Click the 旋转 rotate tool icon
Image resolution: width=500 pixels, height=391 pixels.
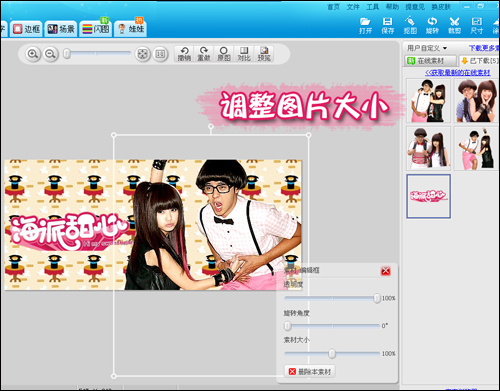click(x=432, y=25)
